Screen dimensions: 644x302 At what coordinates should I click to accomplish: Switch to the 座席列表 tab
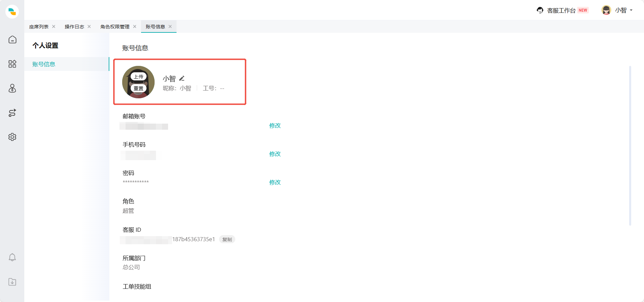[x=39, y=27]
